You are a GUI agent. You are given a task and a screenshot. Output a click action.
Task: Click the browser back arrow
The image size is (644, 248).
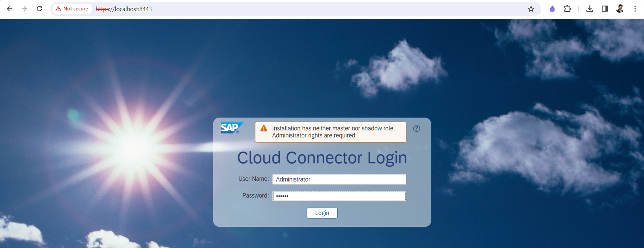click(x=9, y=9)
